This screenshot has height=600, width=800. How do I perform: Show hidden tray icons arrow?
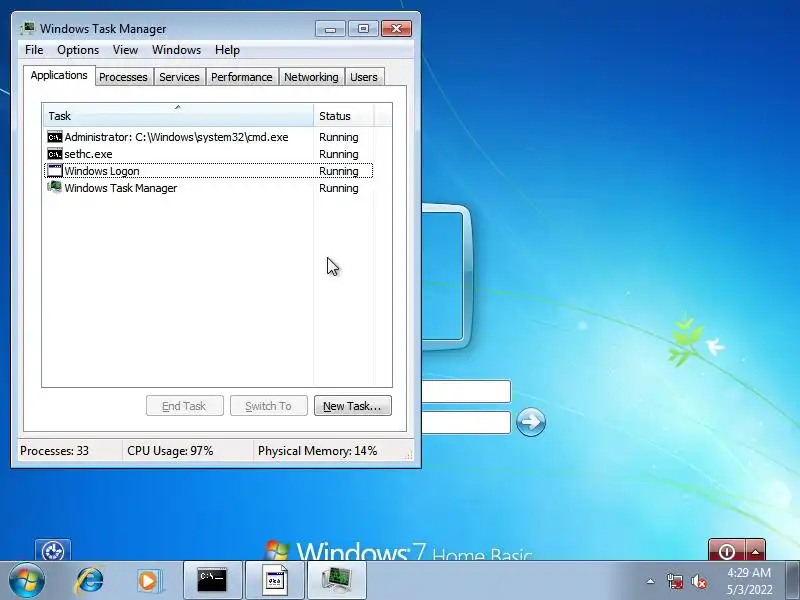651,581
